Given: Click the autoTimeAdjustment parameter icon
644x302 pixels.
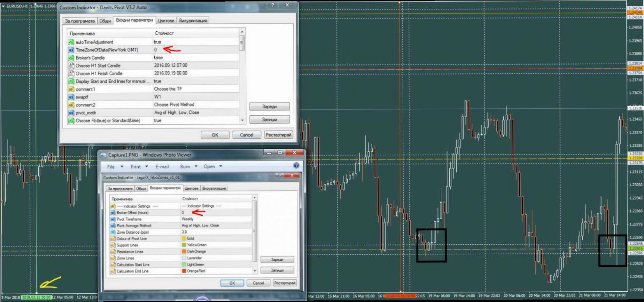Looking at the screenshot, I should [x=71, y=42].
